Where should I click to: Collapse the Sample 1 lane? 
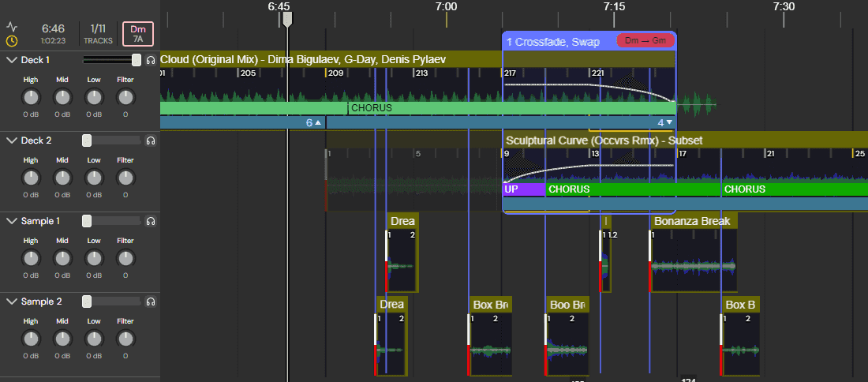[11, 221]
